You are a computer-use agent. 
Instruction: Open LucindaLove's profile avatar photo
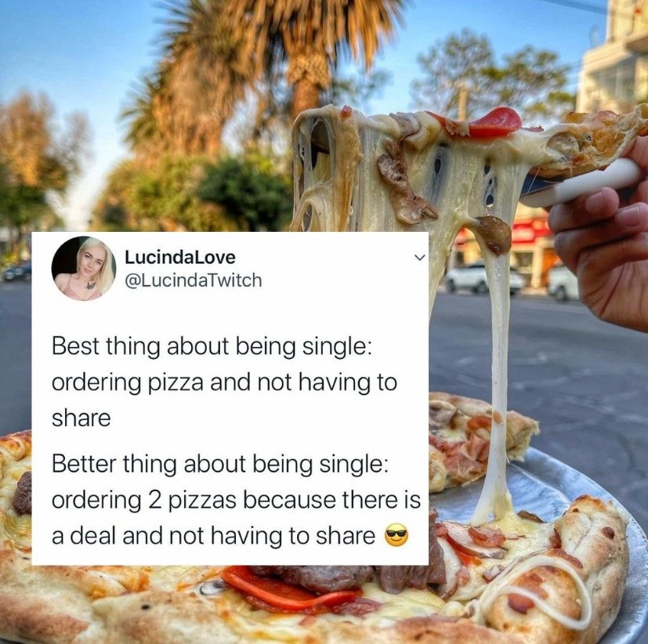coord(84,269)
